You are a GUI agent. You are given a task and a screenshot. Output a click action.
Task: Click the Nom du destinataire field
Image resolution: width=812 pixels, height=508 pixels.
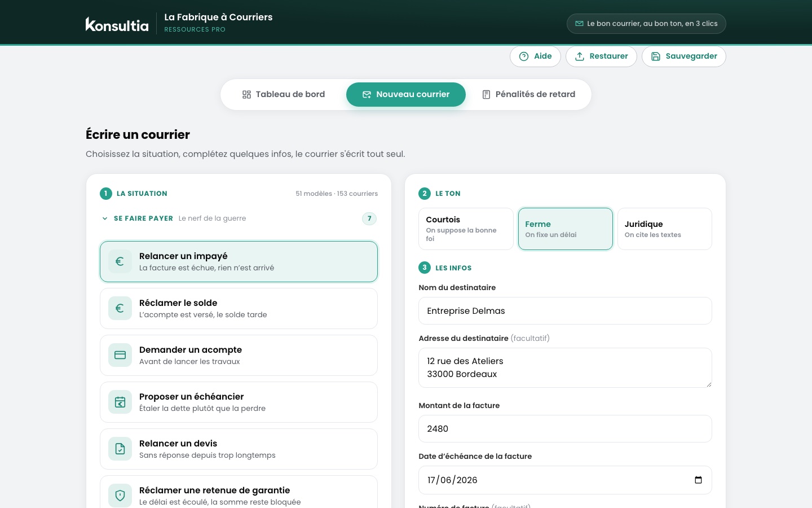click(x=565, y=311)
